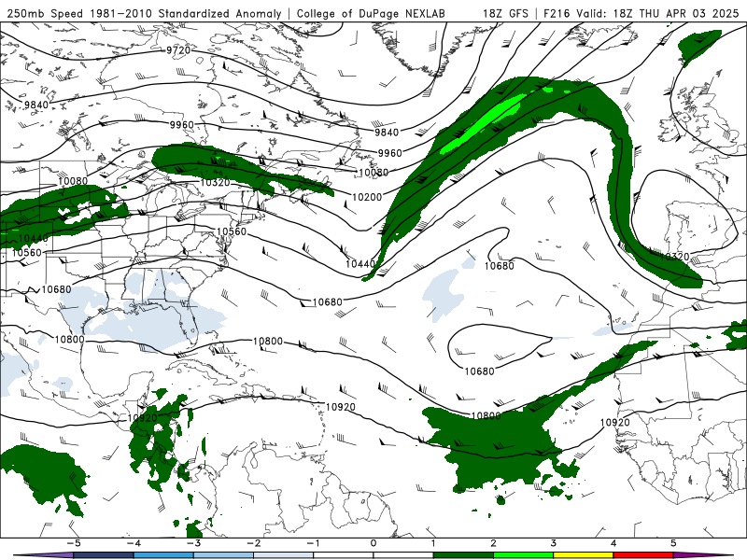The width and height of the screenshot is (747, 560).
Task: Click the colorbar tick label '-4'
Action: (134, 543)
